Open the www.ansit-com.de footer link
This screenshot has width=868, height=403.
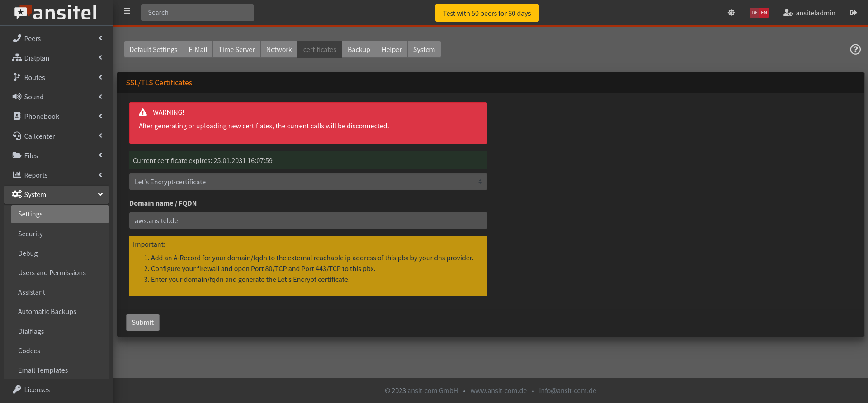click(498, 391)
